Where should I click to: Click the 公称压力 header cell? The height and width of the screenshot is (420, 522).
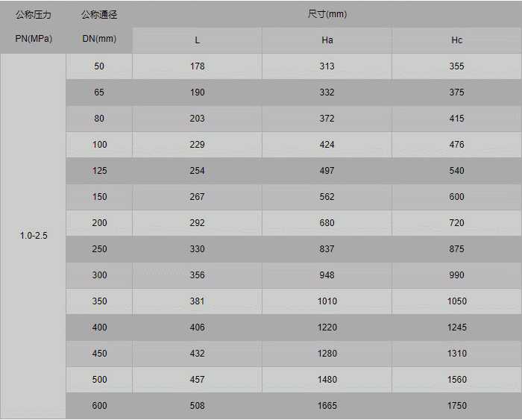(34, 14)
